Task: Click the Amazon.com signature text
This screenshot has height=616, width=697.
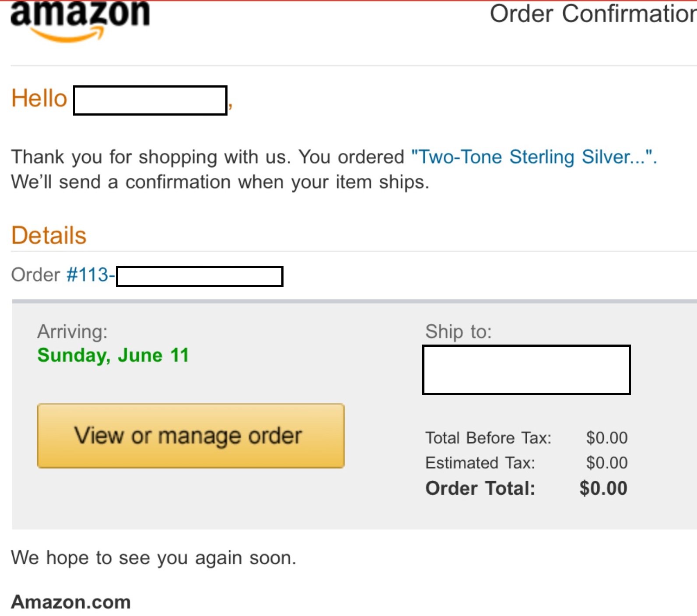Action: (x=71, y=602)
